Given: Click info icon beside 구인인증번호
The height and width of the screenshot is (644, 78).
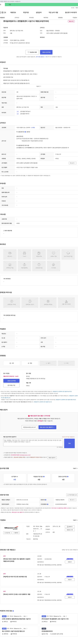Looking at the screenshot, I should coord(48,504).
